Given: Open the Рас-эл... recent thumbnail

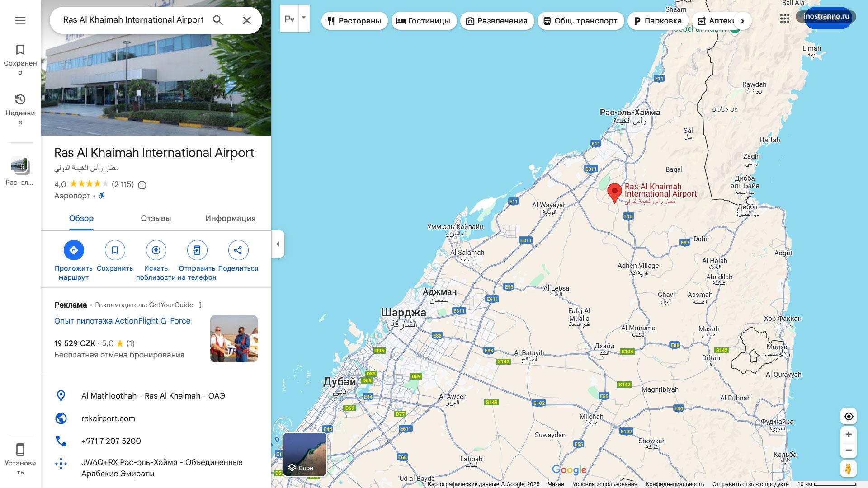Looking at the screenshot, I should pos(20,171).
